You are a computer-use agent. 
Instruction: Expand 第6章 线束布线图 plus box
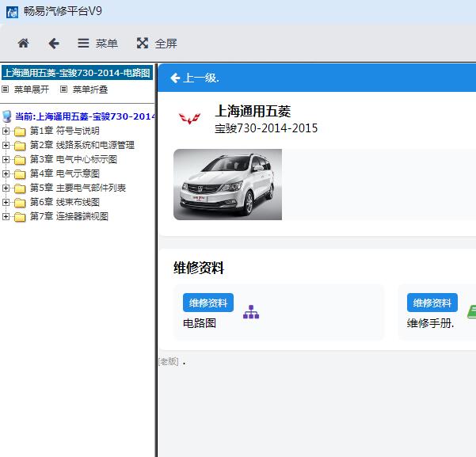[x=6, y=202]
